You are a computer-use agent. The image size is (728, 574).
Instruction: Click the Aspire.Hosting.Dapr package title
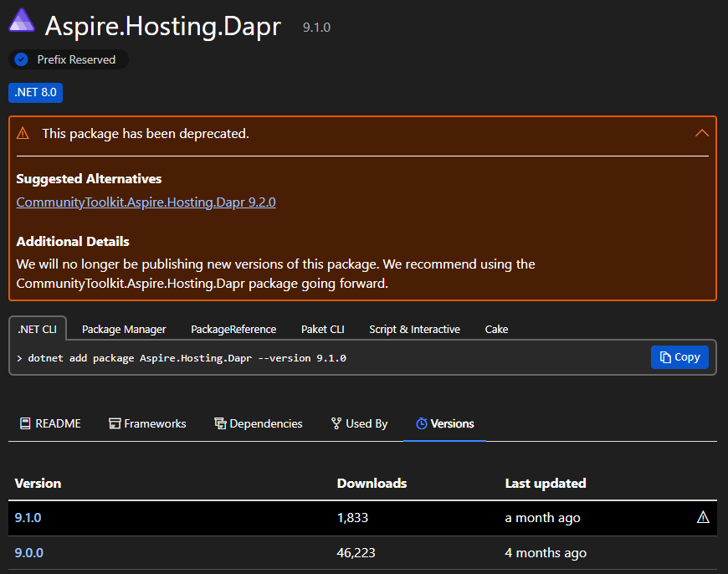163,27
